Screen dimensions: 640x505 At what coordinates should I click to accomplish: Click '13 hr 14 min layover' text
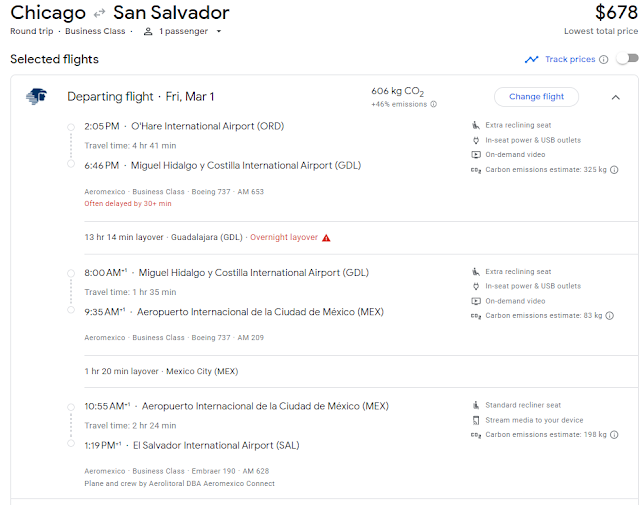[x=124, y=237]
